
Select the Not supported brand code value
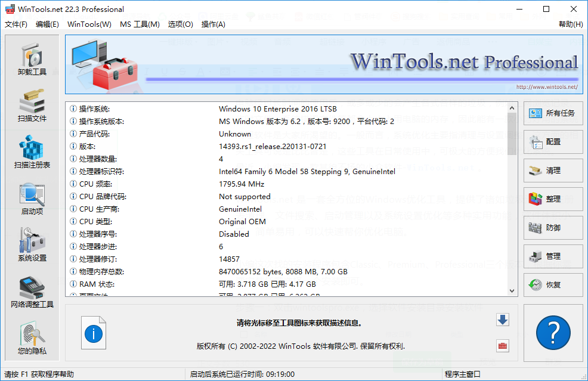click(245, 197)
